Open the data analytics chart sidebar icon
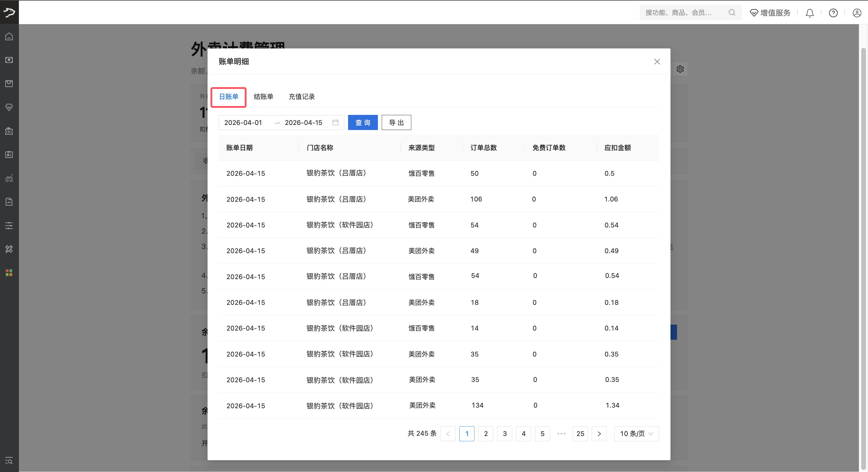Viewport: 868px width, 472px height. [9, 178]
